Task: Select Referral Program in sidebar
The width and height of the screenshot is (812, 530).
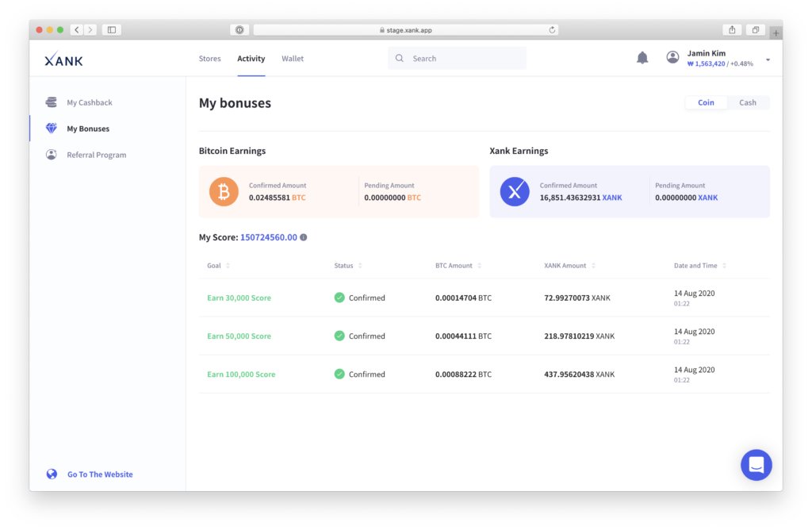Action: [96, 155]
